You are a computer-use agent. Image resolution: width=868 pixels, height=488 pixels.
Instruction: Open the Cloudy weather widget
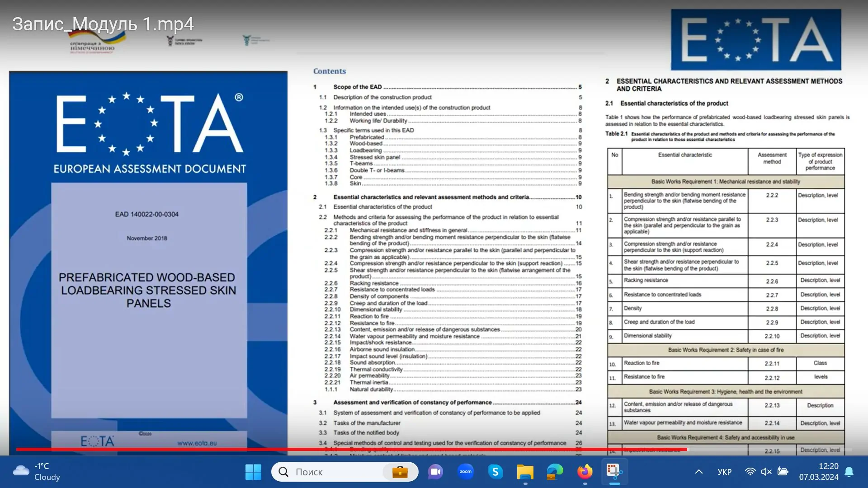click(37, 471)
